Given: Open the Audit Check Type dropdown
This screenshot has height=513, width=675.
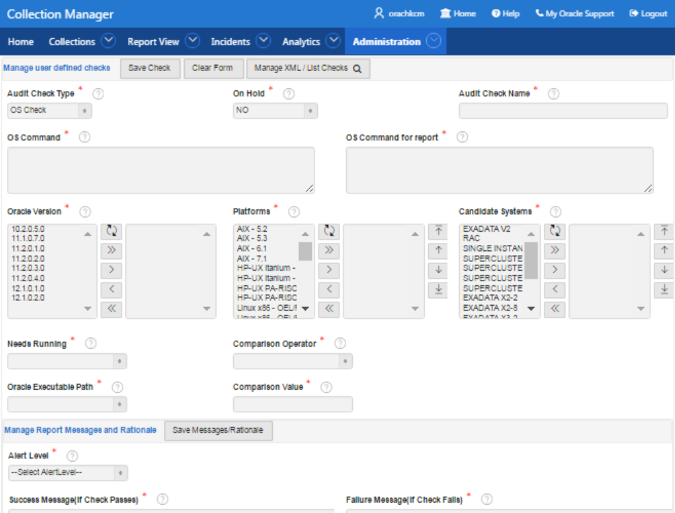Looking at the screenshot, I should [49, 111].
